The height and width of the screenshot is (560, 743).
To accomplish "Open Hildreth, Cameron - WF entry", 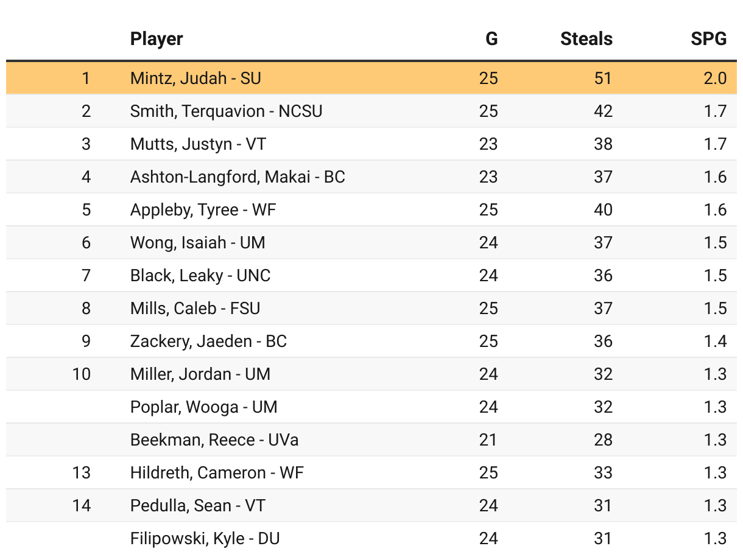I will point(217,472).
